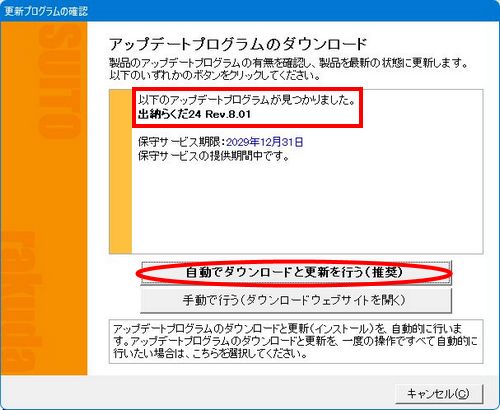Viewport: 500px width, 410px height.
Task: Click empty white area of update info panel
Action: [307, 207]
